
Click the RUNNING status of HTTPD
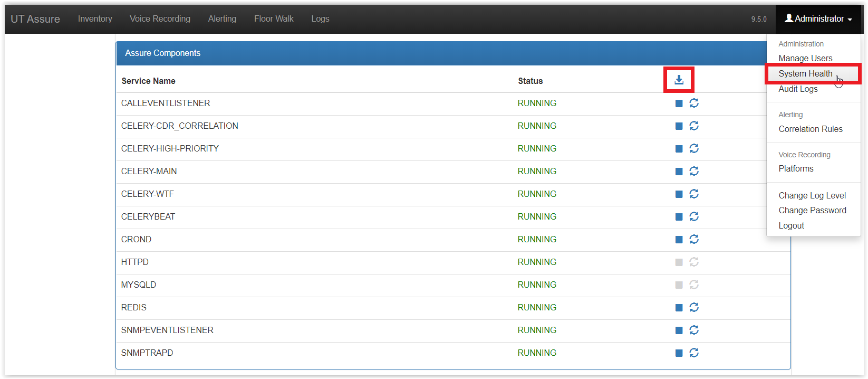[x=537, y=262]
